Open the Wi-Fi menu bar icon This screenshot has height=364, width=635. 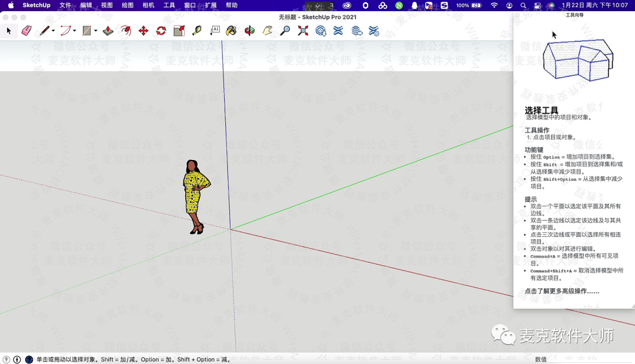pyautogui.click(x=494, y=5)
